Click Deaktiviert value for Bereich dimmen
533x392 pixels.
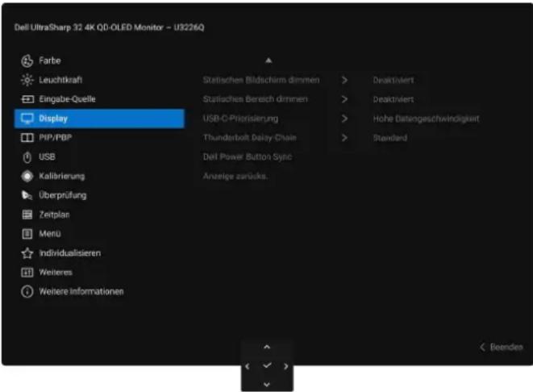click(x=394, y=100)
